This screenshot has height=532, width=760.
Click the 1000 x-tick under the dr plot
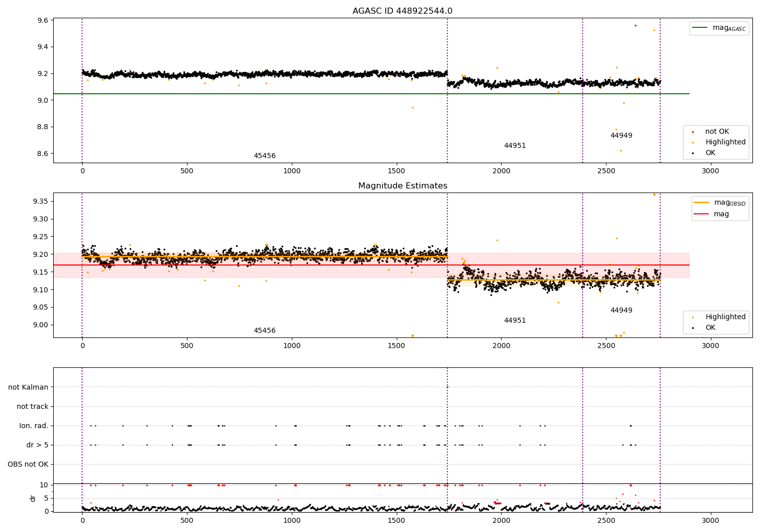coord(292,521)
